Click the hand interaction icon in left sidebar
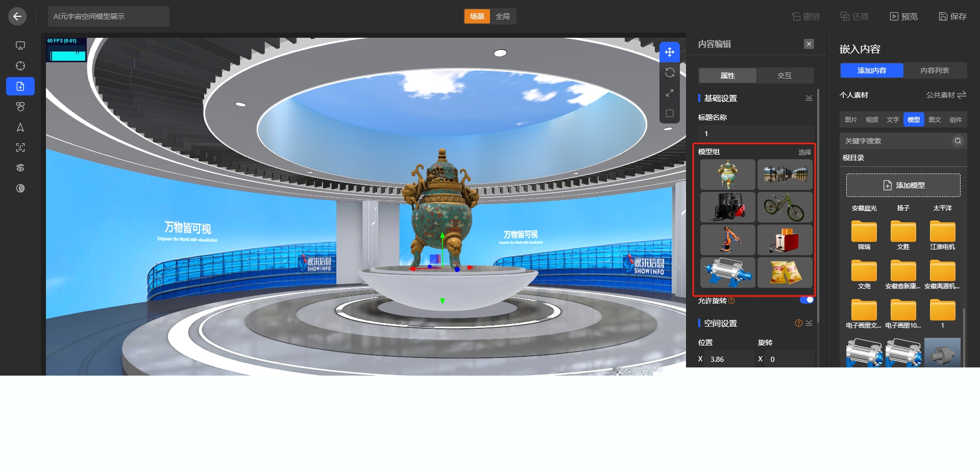 click(x=20, y=106)
